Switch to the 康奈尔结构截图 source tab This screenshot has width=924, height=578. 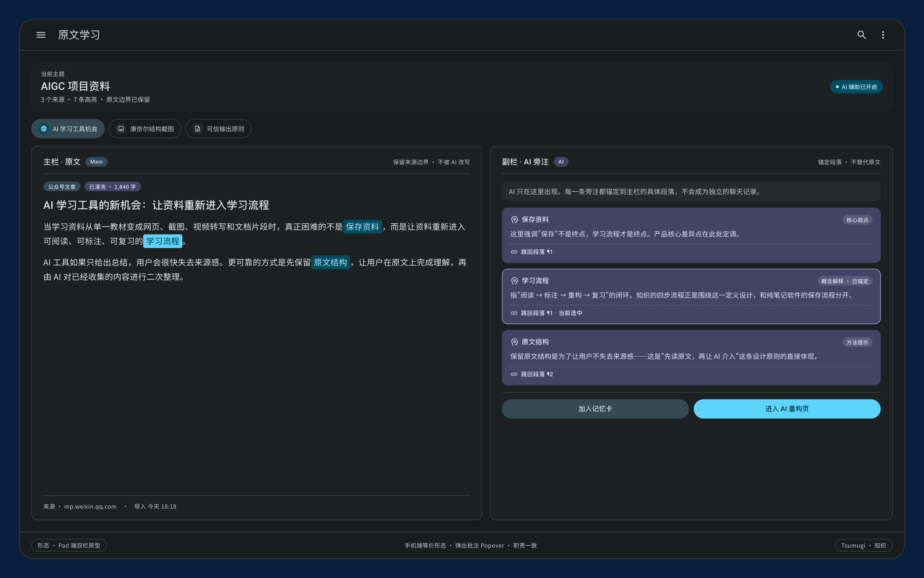[145, 129]
